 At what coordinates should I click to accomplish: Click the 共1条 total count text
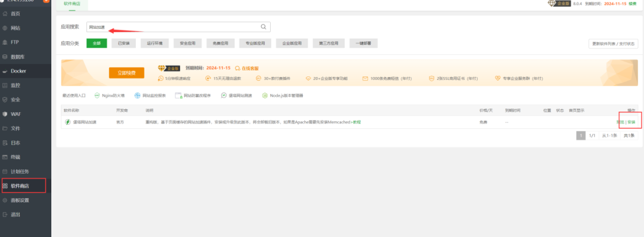pyautogui.click(x=629, y=136)
